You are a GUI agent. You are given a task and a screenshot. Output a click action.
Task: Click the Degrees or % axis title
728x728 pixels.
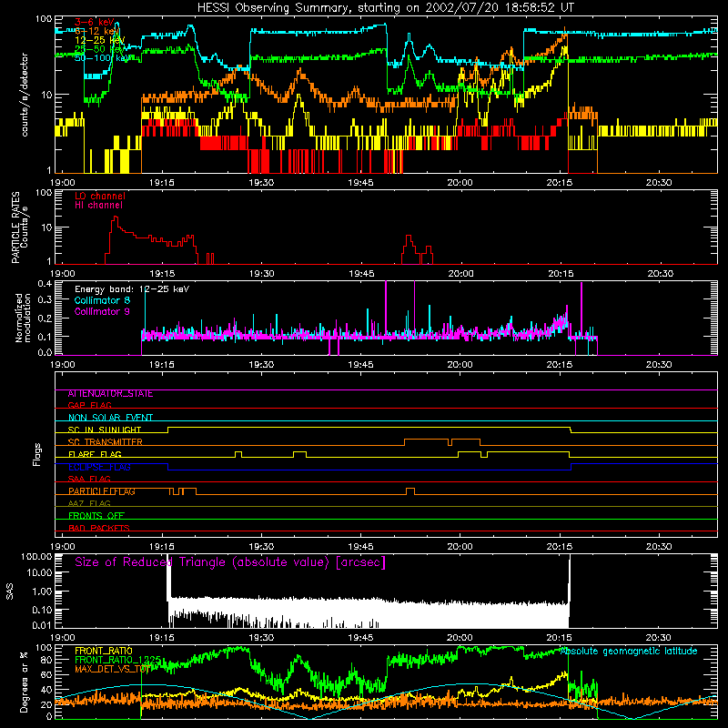click(24, 682)
